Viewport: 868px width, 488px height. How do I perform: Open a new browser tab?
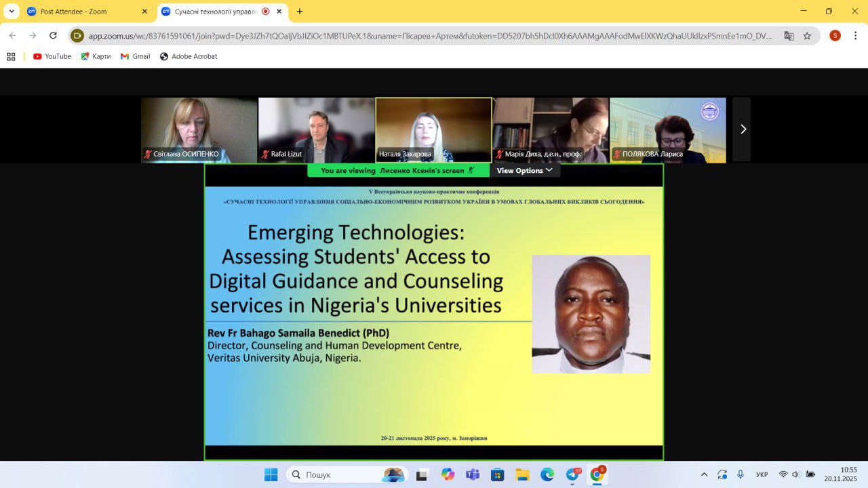pyautogui.click(x=300, y=12)
